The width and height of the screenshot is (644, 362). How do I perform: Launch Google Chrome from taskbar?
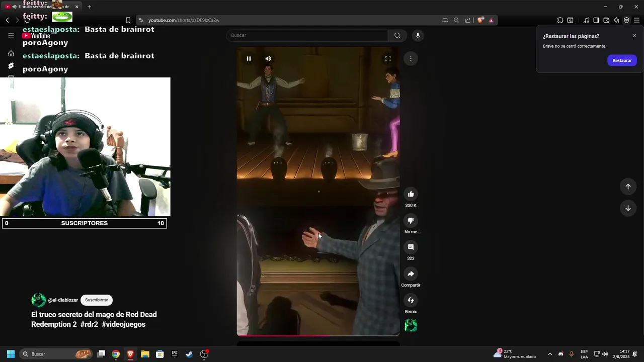pyautogui.click(x=116, y=354)
